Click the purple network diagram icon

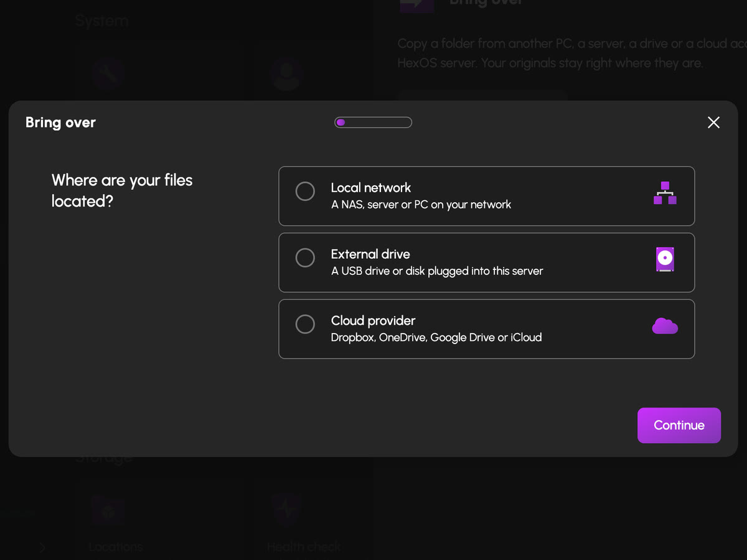pyautogui.click(x=665, y=193)
